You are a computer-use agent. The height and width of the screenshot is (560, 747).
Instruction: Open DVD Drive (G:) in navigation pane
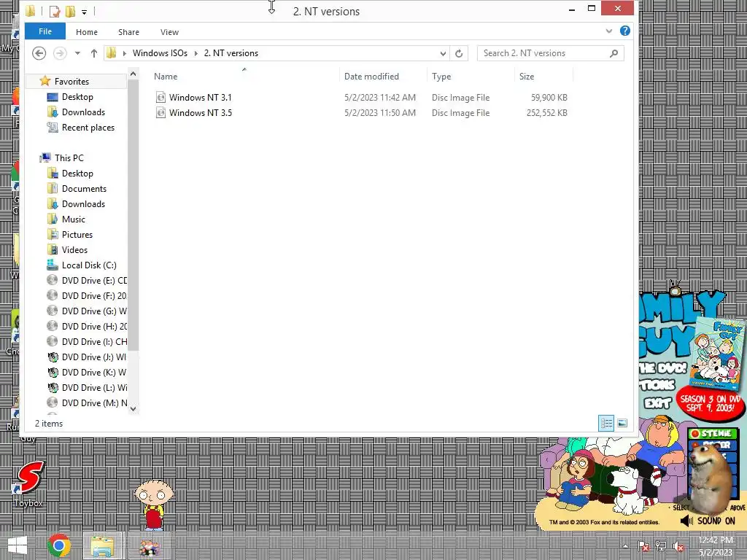94,311
